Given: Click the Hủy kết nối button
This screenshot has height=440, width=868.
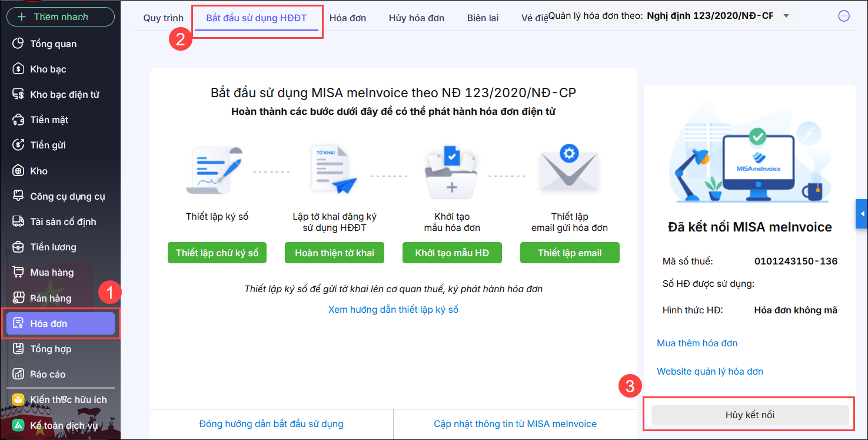Looking at the screenshot, I should [750, 415].
